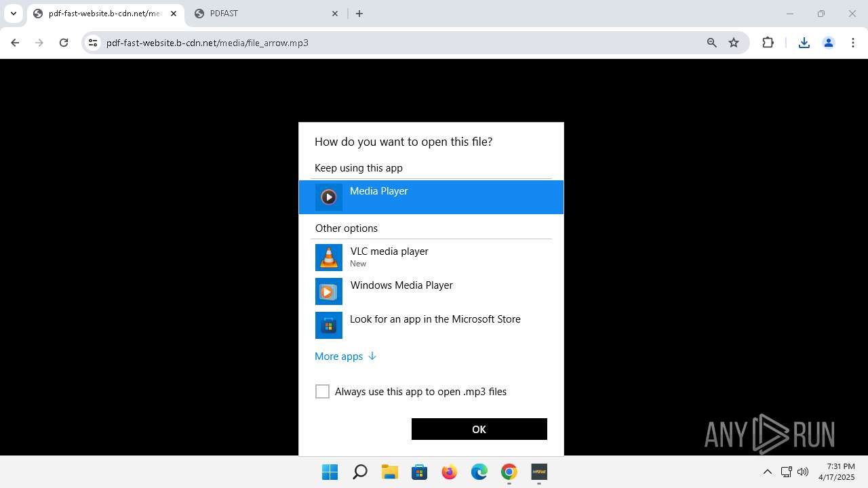Open network status tray icon

point(787,472)
